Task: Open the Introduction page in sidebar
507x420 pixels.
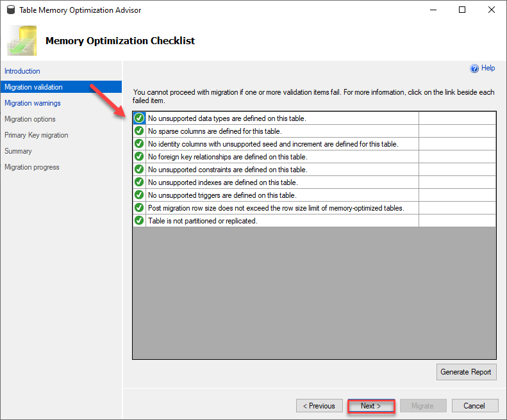Action: (22, 71)
